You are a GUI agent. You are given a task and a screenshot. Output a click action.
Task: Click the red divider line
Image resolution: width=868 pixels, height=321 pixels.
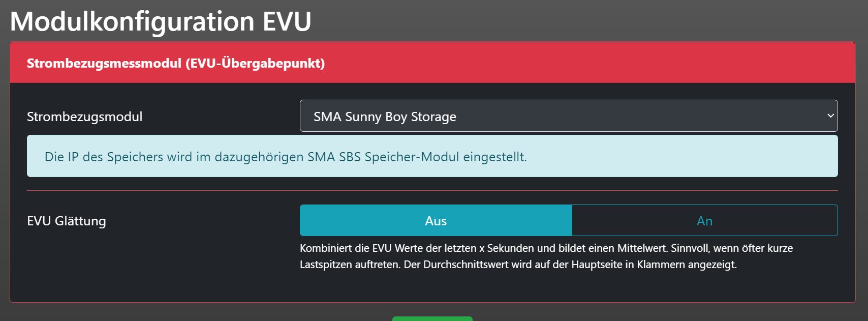(x=432, y=191)
